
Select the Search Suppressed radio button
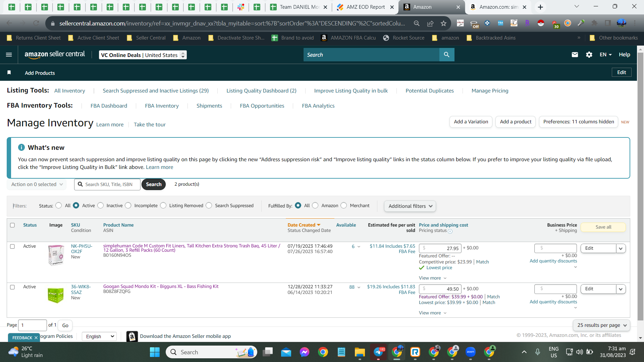pyautogui.click(x=209, y=205)
